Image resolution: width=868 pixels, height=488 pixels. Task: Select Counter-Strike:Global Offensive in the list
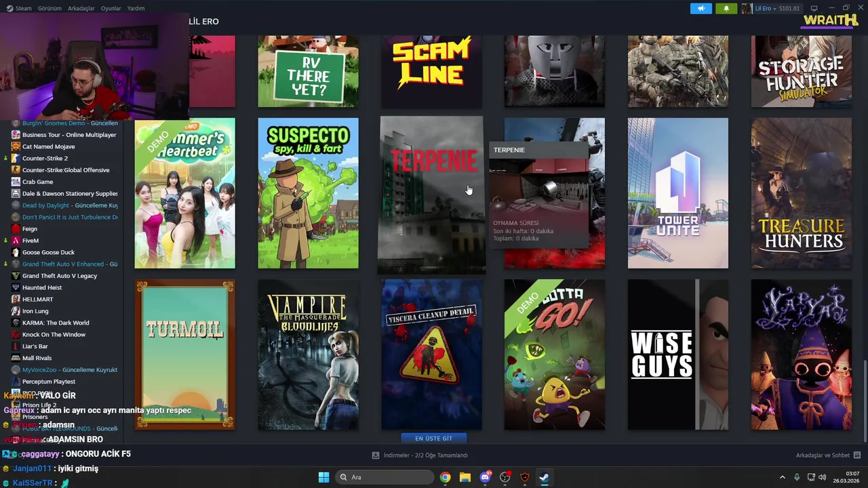(64, 170)
